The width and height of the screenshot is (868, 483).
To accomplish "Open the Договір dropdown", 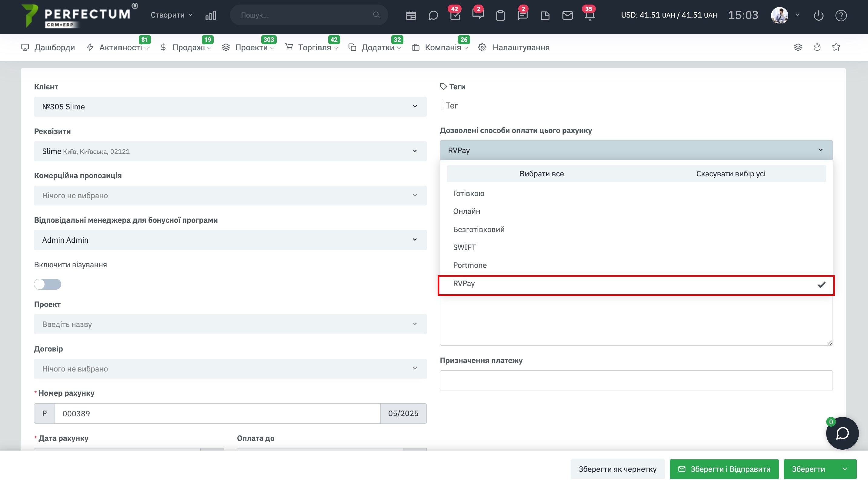I will pyautogui.click(x=230, y=369).
